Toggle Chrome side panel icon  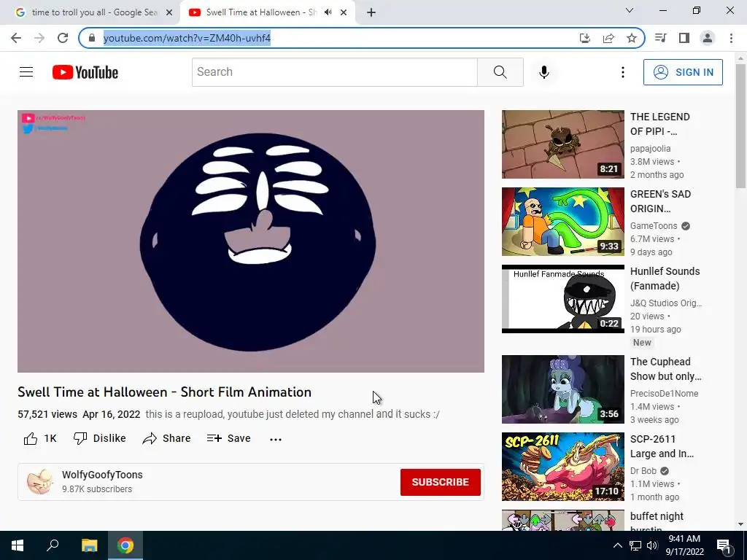click(x=684, y=38)
